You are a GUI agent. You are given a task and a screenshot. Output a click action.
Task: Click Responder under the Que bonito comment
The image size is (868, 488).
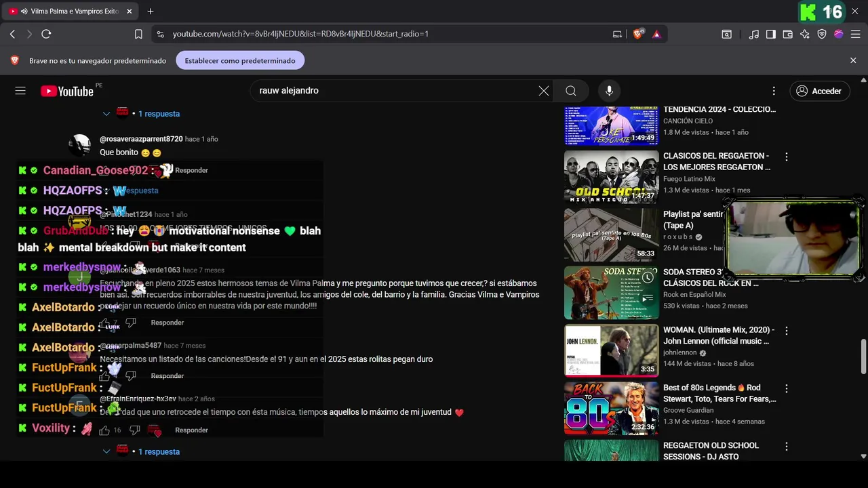(191, 170)
